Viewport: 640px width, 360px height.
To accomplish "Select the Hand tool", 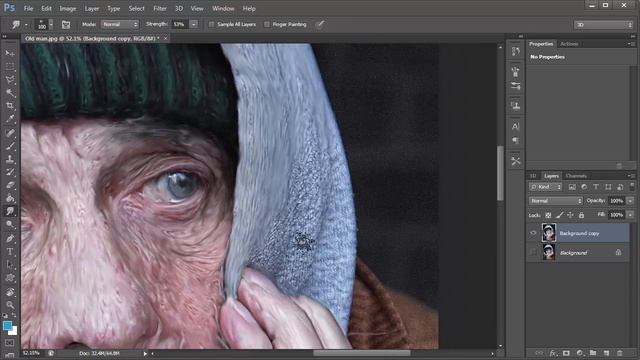I will [10, 292].
